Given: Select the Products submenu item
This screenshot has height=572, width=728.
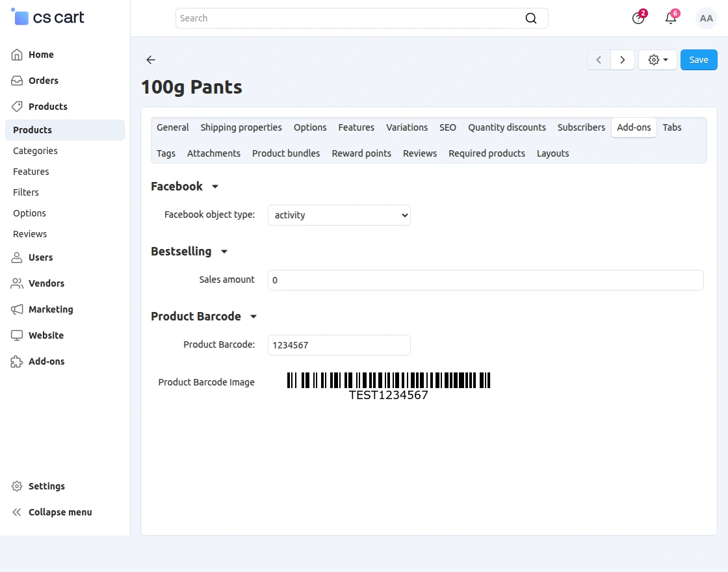Looking at the screenshot, I should pos(65,130).
